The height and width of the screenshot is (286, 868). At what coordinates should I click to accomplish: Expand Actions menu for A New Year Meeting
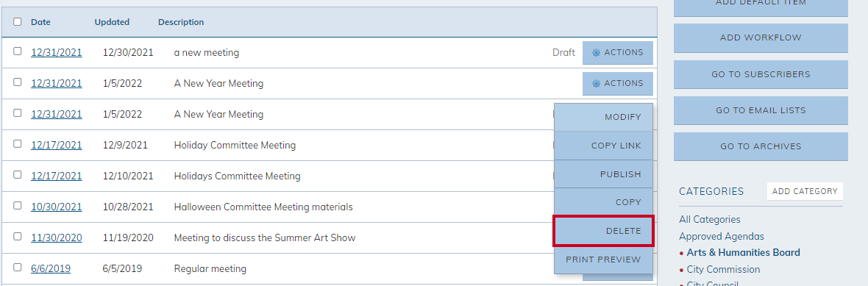coord(618,84)
